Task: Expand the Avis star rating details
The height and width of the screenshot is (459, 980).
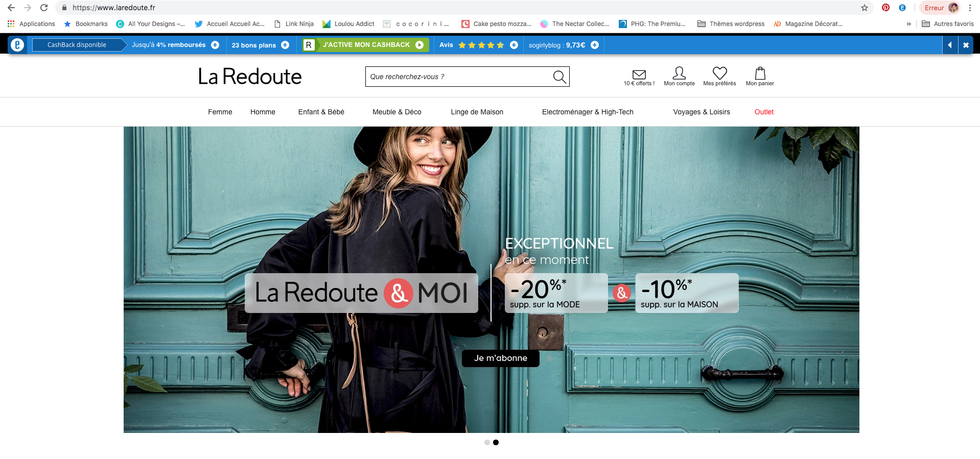Action: point(514,45)
